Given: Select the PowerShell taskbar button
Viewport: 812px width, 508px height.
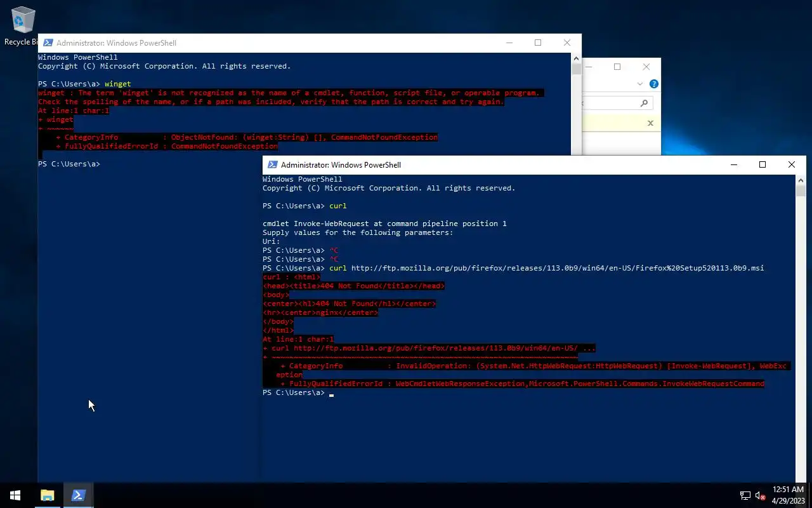Looking at the screenshot, I should [x=78, y=495].
